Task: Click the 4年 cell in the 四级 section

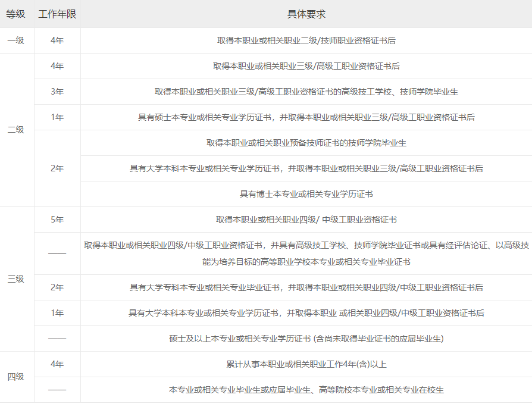Action: [x=57, y=364]
